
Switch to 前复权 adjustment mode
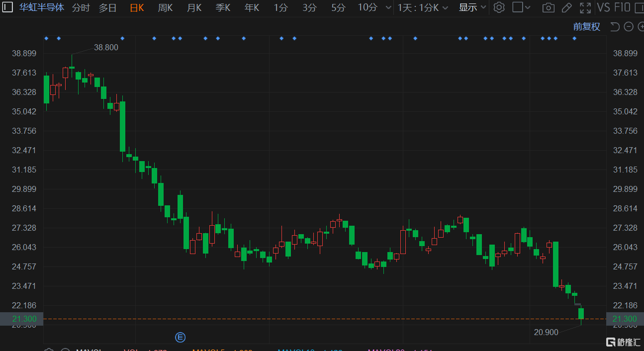586,27
